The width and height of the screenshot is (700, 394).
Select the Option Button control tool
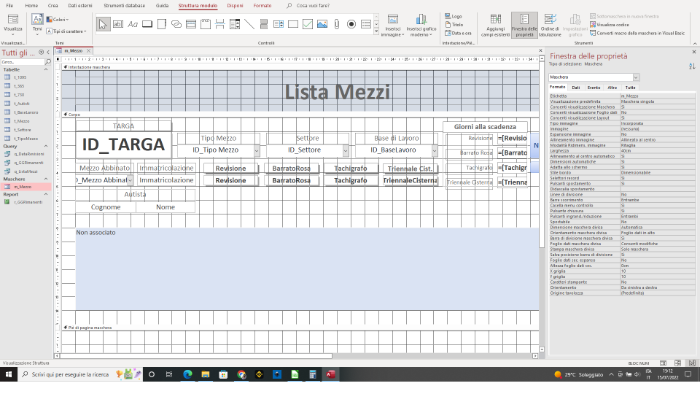pyautogui.click(x=351, y=24)
